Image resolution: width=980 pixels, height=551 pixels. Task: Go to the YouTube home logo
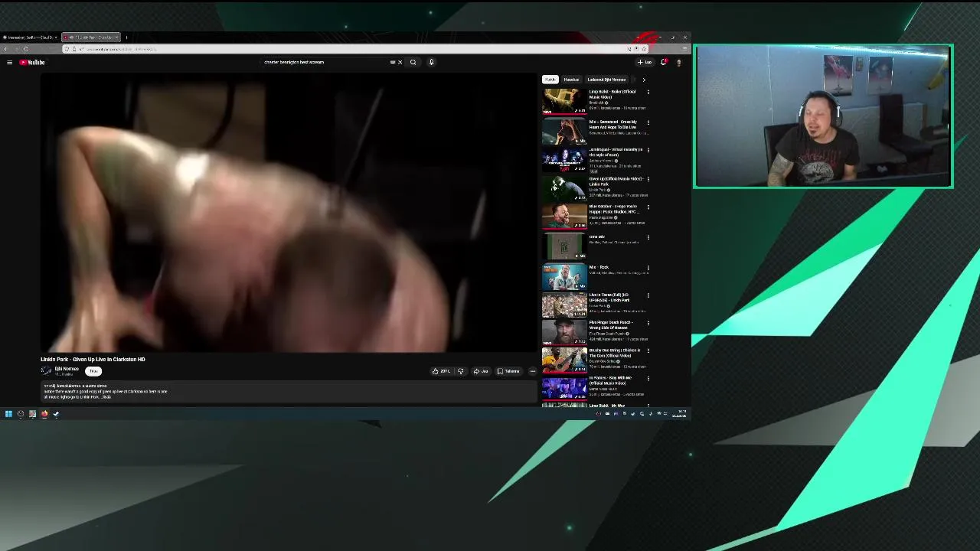pyautogui.click(x=32, y=62)
